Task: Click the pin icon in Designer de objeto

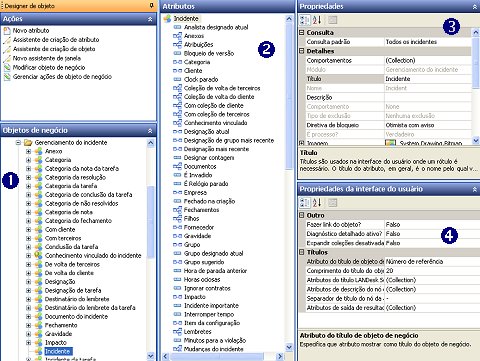Action: (x=152, y=5)
